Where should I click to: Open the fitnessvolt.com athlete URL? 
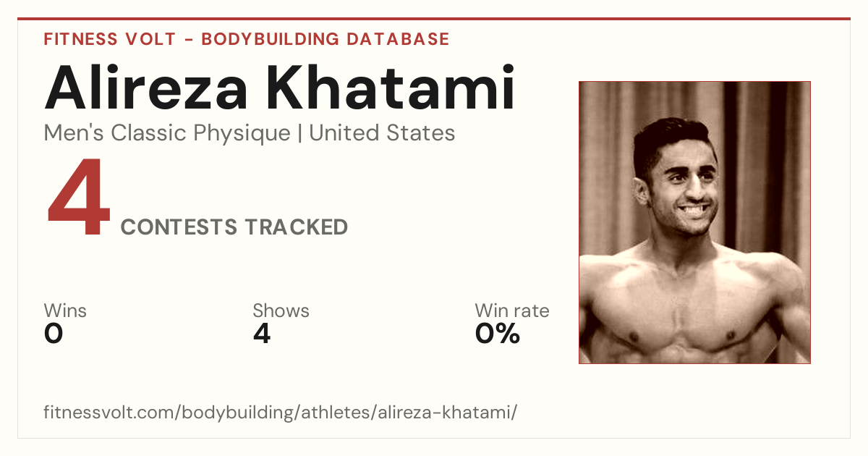coord(281,413)
